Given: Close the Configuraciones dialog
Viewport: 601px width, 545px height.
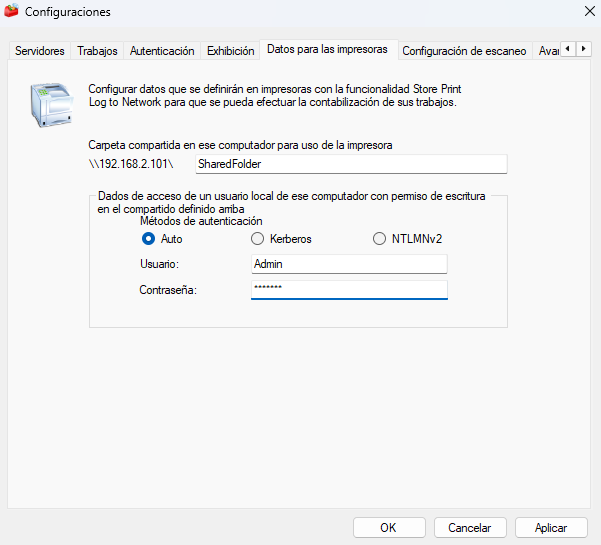Looking at the screenshot, I should 590,11.
